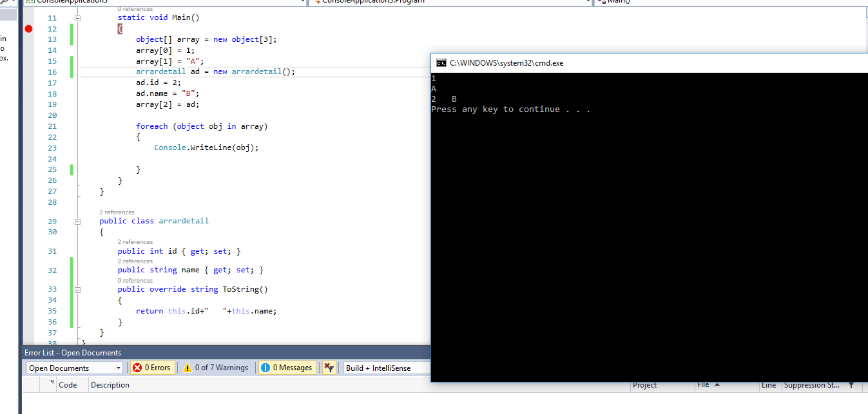
Task: Click the Description column header in Error List
Action: 110,384
